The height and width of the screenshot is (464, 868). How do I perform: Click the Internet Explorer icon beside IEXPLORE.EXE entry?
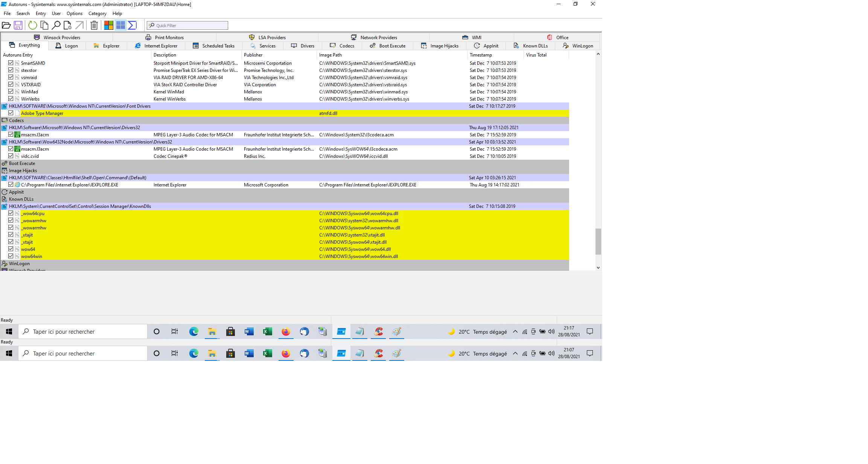pos(17,185)
